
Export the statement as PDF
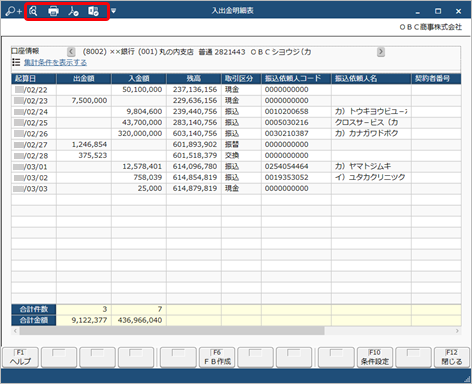pyautogui.click(x=73, y=11)
